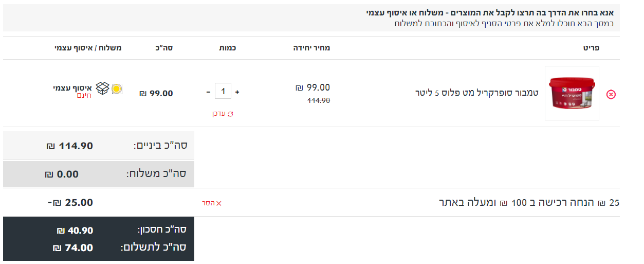Click the 25 ₪ discount description text
The height and width of the screenshot is (264, 644).
(529, 203)
